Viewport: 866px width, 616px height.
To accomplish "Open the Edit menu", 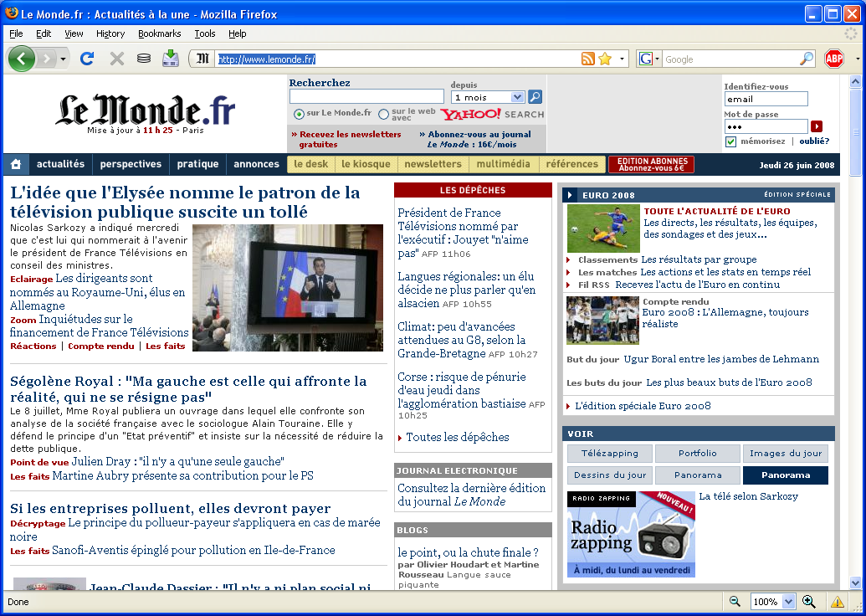I will coord(44,33).
